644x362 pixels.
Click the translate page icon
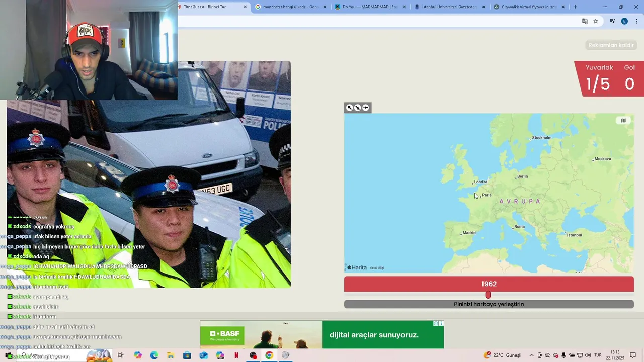coord(585,21)
